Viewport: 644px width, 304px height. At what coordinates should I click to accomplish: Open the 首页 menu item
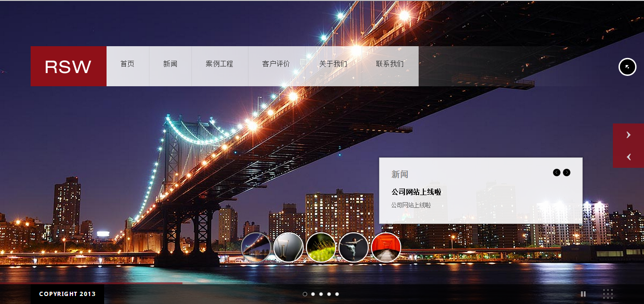(127, 64)
